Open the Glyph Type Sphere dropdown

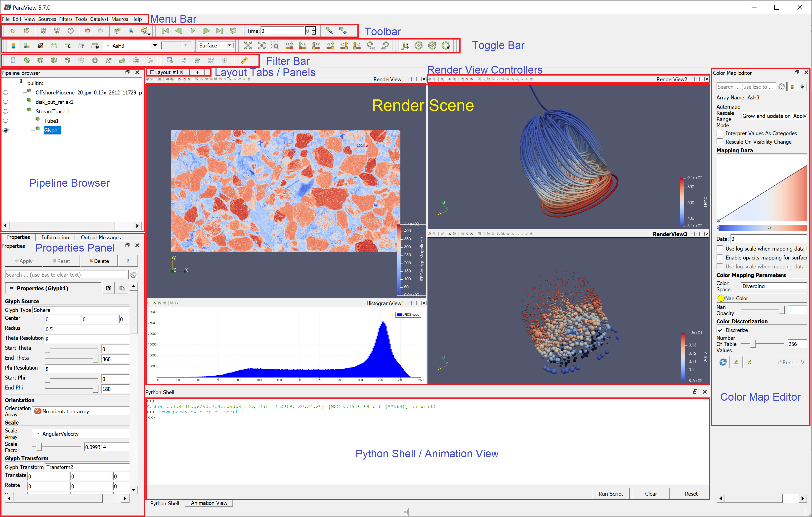click(x=81, y=310)
